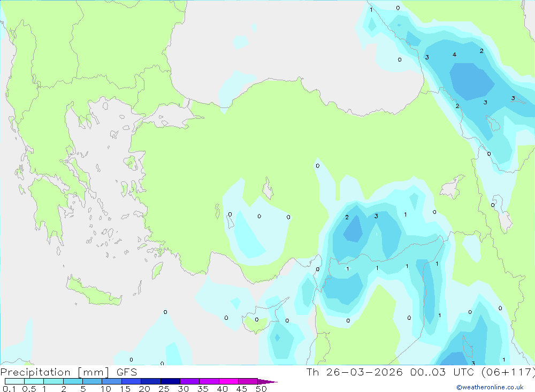This screenshot has width=535, height=392.
Task: Click the legend label '10'
Action: pos(106,389)
